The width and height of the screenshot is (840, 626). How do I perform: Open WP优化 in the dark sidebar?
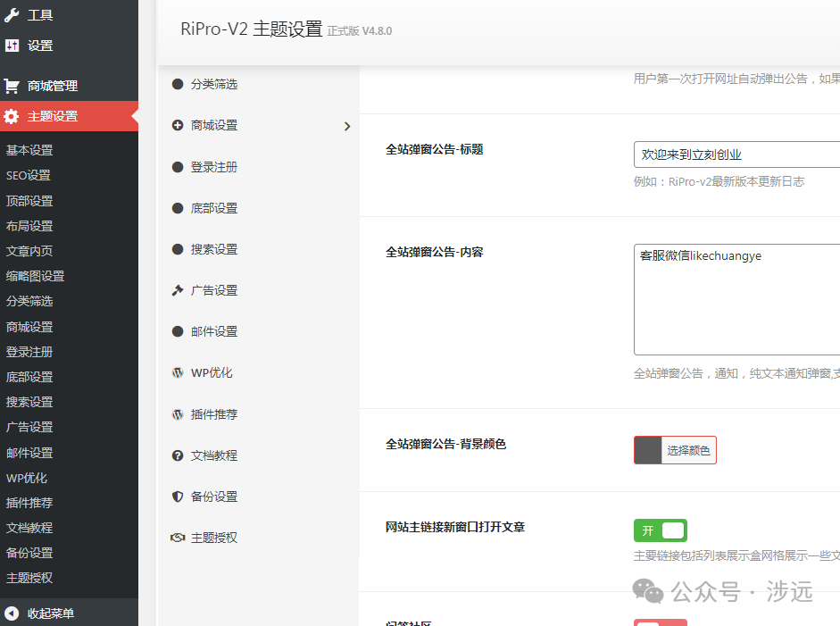click(x=27, y=478)
